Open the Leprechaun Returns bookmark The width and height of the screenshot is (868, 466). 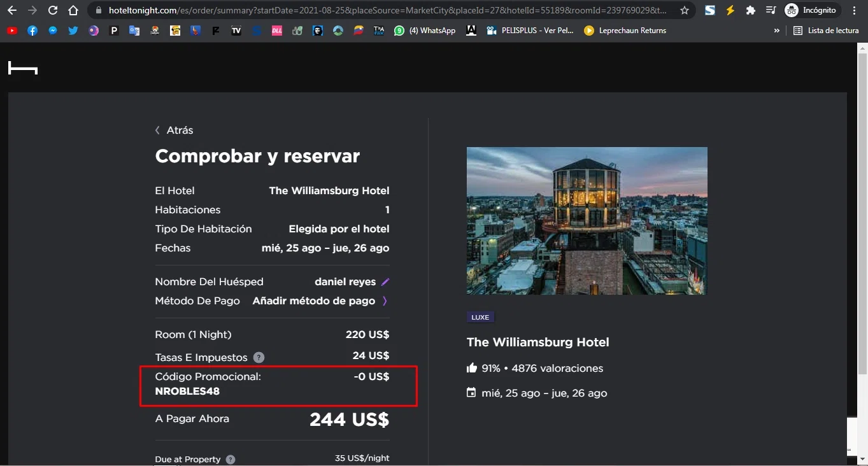click(625, 31)
